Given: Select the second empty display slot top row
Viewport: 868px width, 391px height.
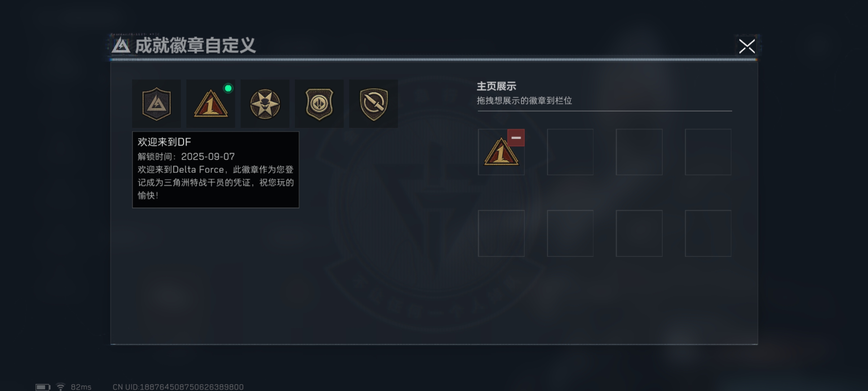Looking at the screenshot, I should pyautogui.click(x=570, y=152).
